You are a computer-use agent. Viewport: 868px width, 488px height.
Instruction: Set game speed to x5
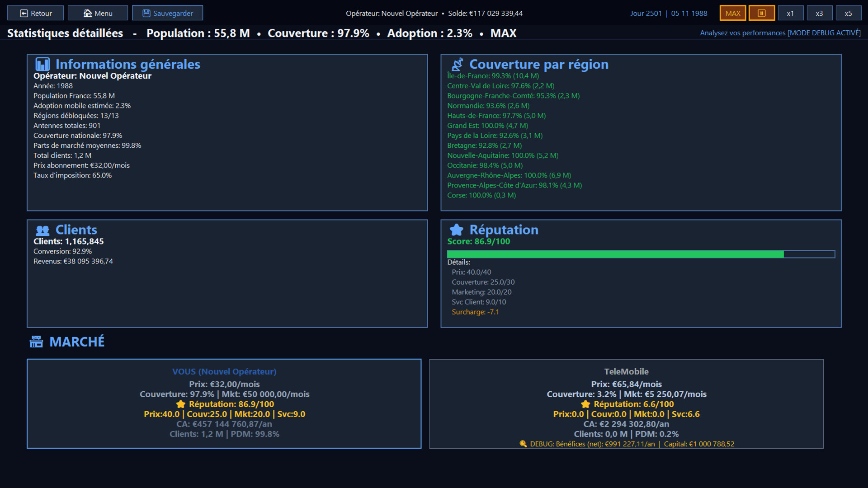pos(848,13)
